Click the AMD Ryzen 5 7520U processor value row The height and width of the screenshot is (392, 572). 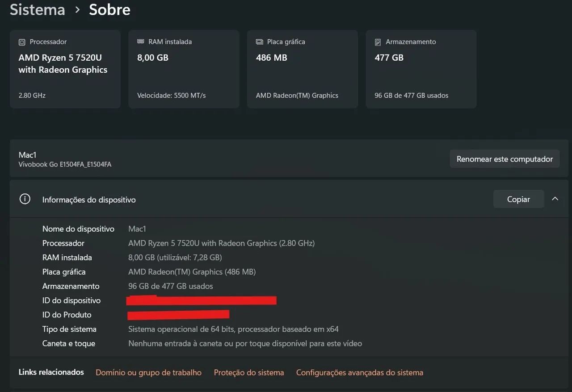tap(221, 243)
